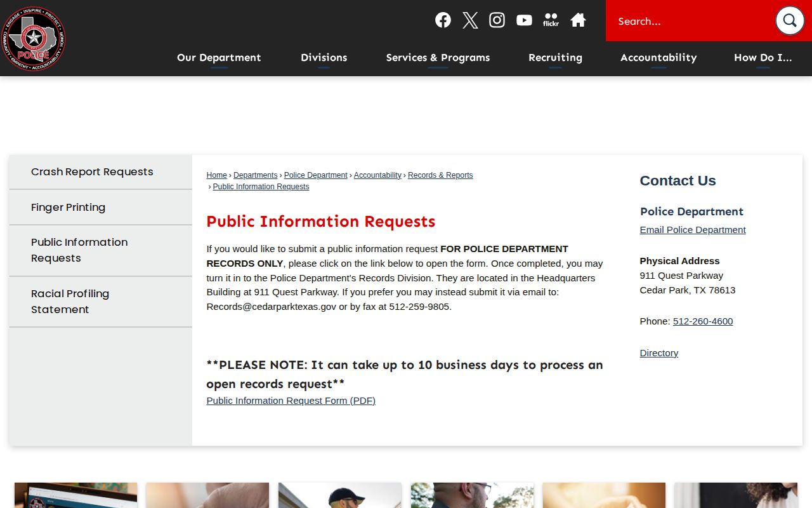Click the Departments breadcrumb link
Image resolution: width=812 pixels, height=508 pixels.
tap(256, 175)
